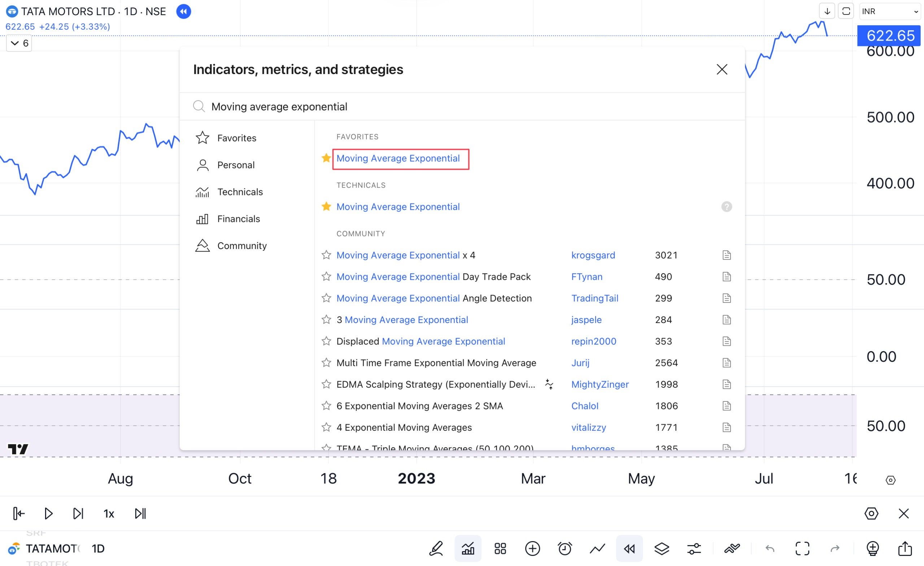Open the INR currency dropdown

tap(889, 12)
